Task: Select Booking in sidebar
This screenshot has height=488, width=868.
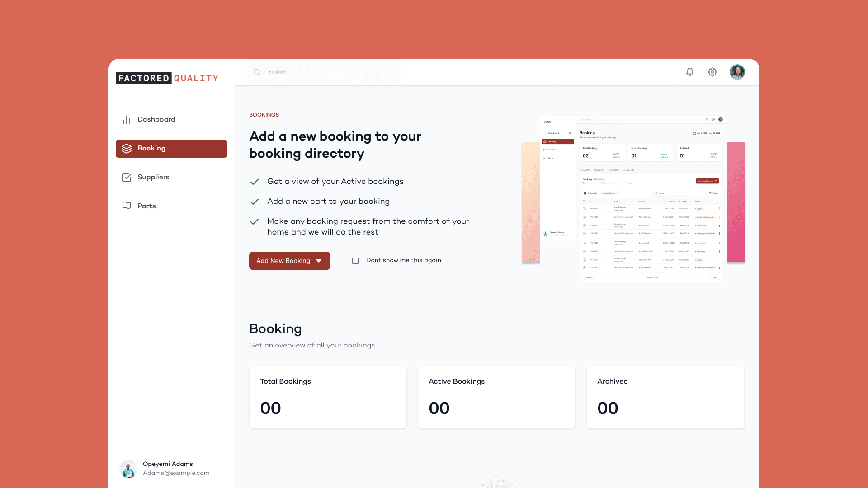Action: [171, 149]
